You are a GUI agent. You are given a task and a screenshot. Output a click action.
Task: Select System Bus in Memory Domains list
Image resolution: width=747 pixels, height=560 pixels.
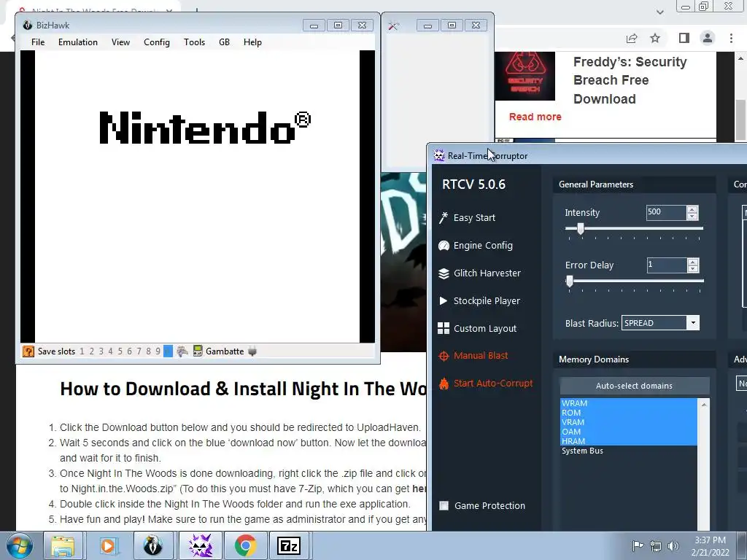point(628,451)
